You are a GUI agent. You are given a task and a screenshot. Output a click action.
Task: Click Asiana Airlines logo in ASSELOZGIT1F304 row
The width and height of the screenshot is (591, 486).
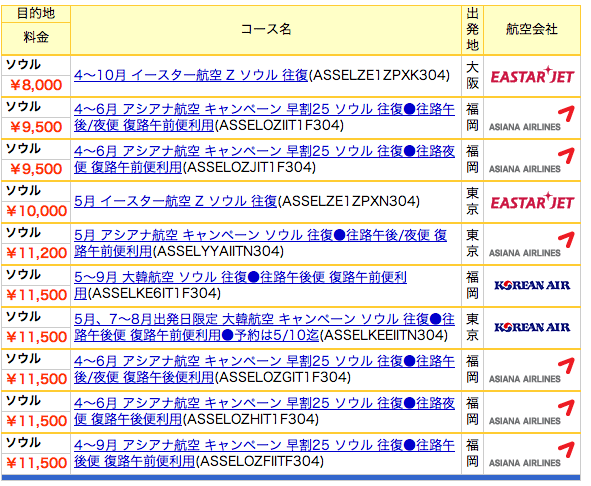(x=531, y=371)
